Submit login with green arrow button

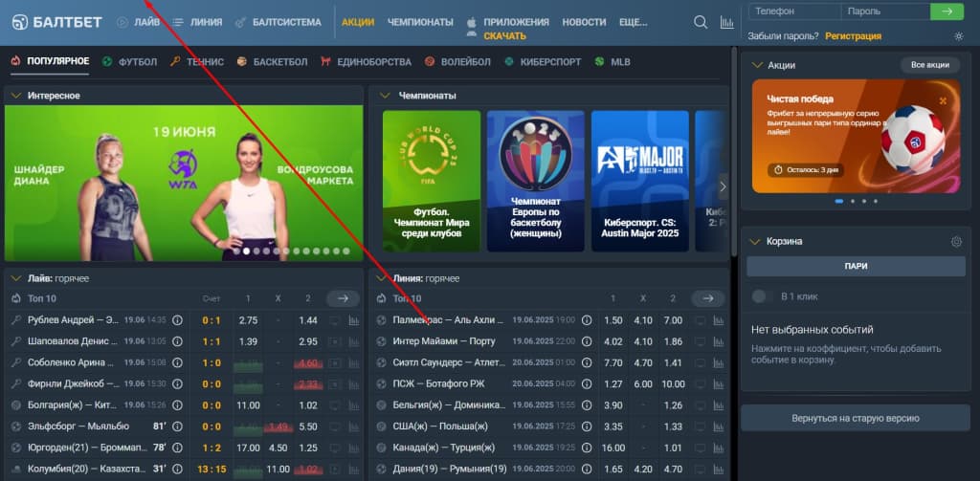click(947, 11)
